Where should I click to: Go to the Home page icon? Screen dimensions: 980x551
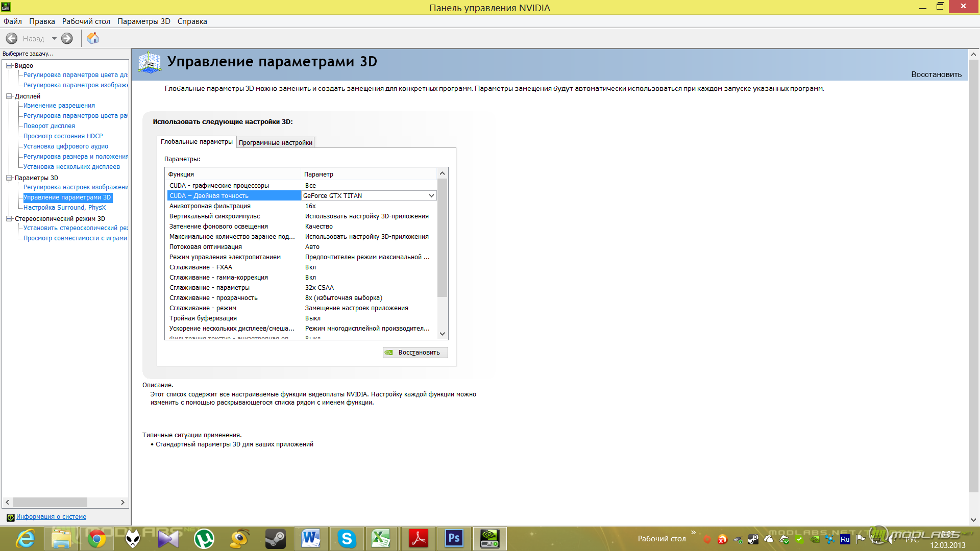point(93,38)
